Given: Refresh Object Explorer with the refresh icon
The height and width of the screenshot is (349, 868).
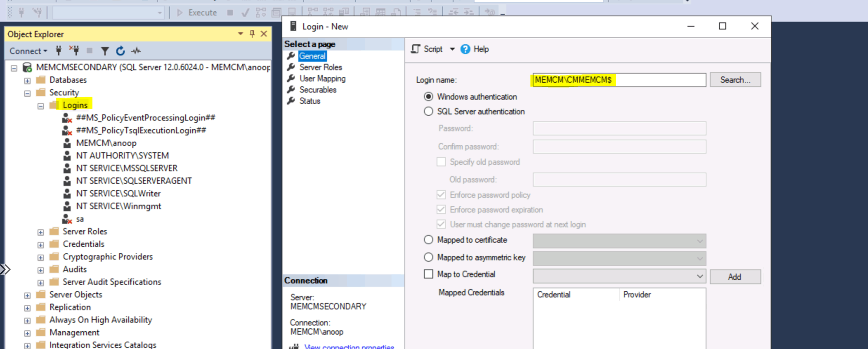Looking at the screenshot, I should point(120,51).
